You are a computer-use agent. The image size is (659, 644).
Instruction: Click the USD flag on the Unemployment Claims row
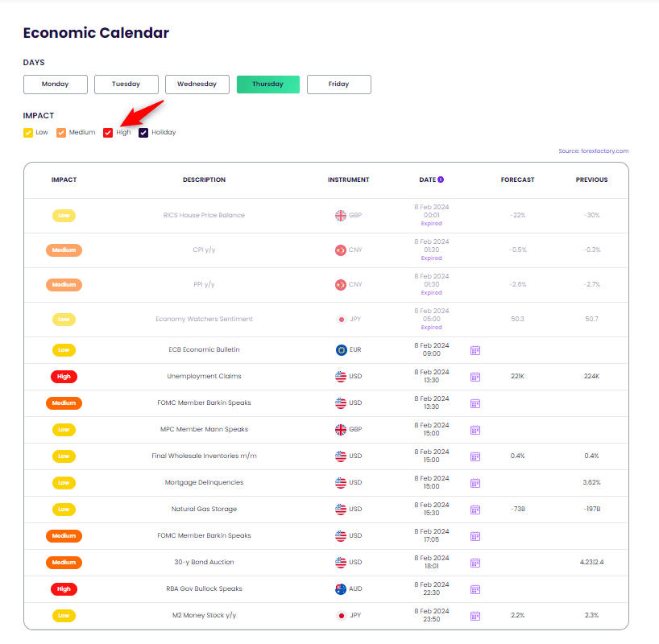[339, 377]
